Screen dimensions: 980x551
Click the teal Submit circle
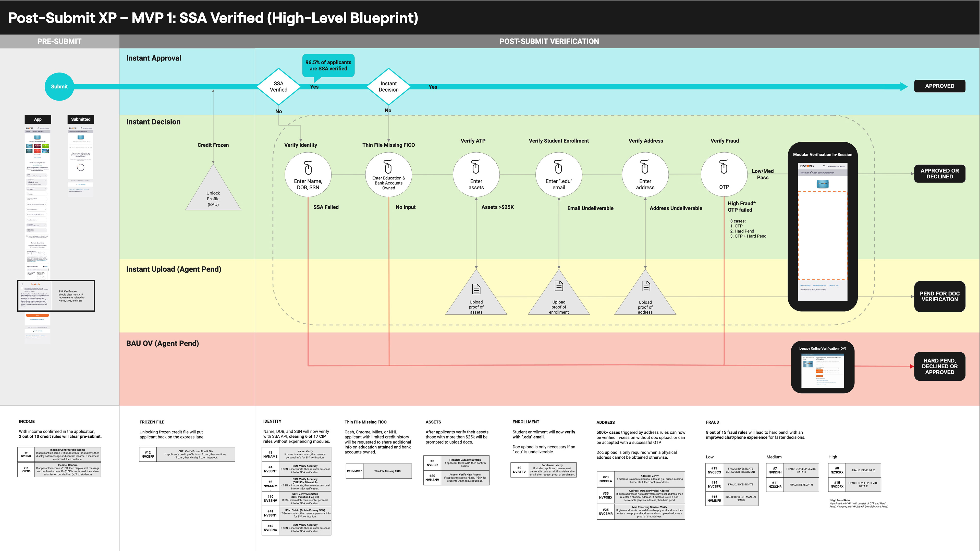pyautogui.click(x=59, y=86)
